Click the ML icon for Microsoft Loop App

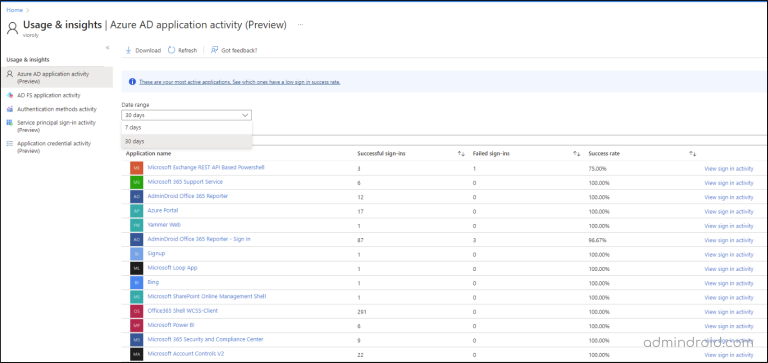137,268
